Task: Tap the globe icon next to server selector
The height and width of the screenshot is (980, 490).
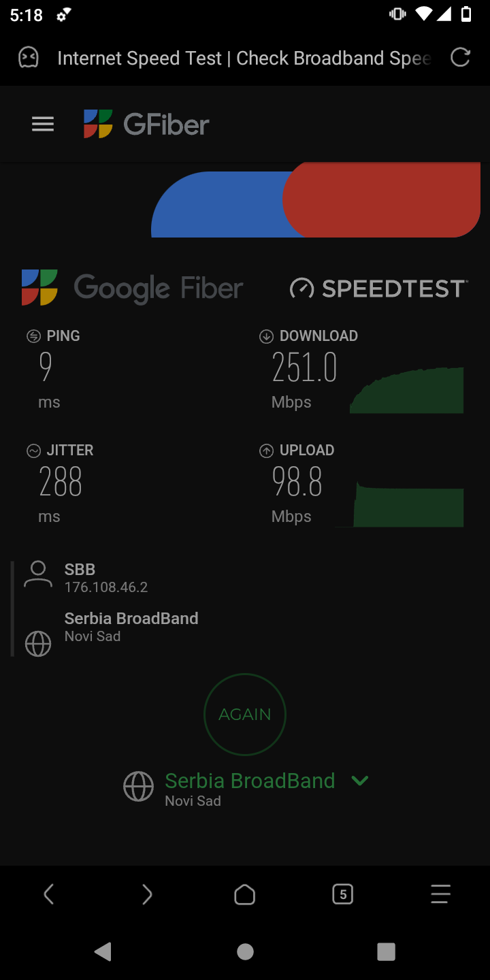Action: point(138,787)
